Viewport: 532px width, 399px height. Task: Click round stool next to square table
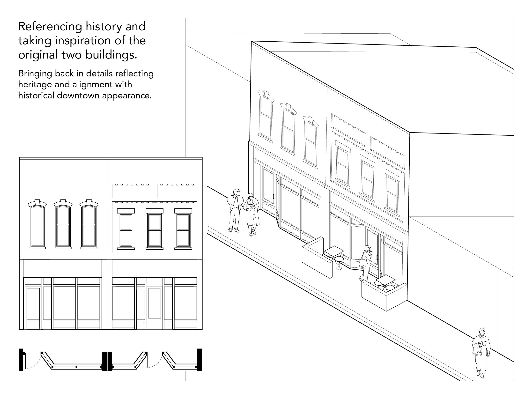coord(339,259)
